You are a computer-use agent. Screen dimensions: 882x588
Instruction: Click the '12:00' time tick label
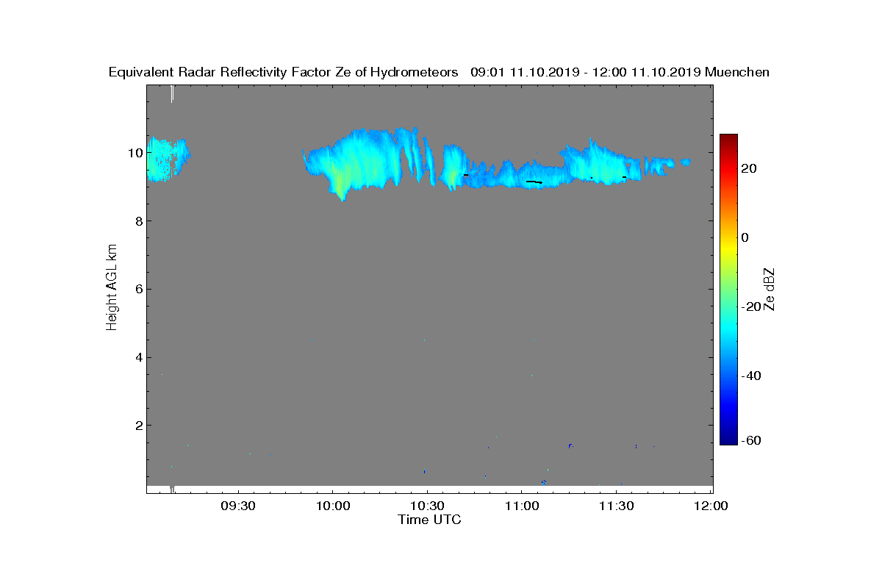[x=711, y=506]
